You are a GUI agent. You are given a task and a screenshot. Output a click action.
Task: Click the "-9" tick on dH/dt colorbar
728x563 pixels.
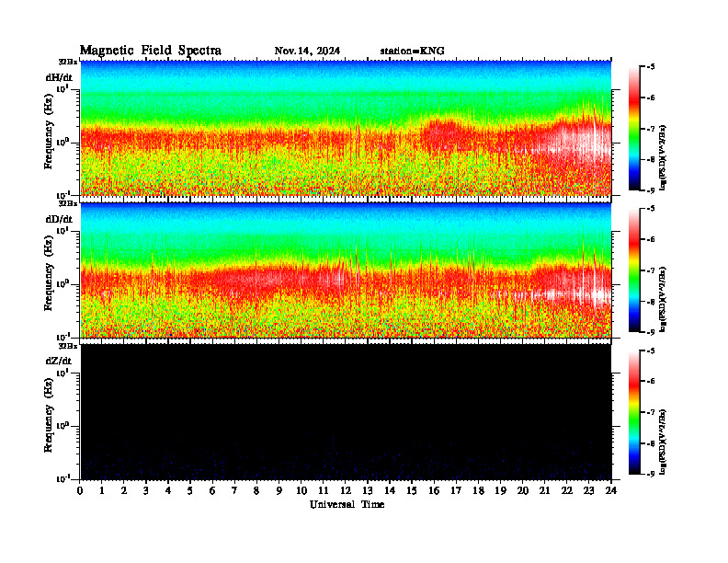pos(651,190)
